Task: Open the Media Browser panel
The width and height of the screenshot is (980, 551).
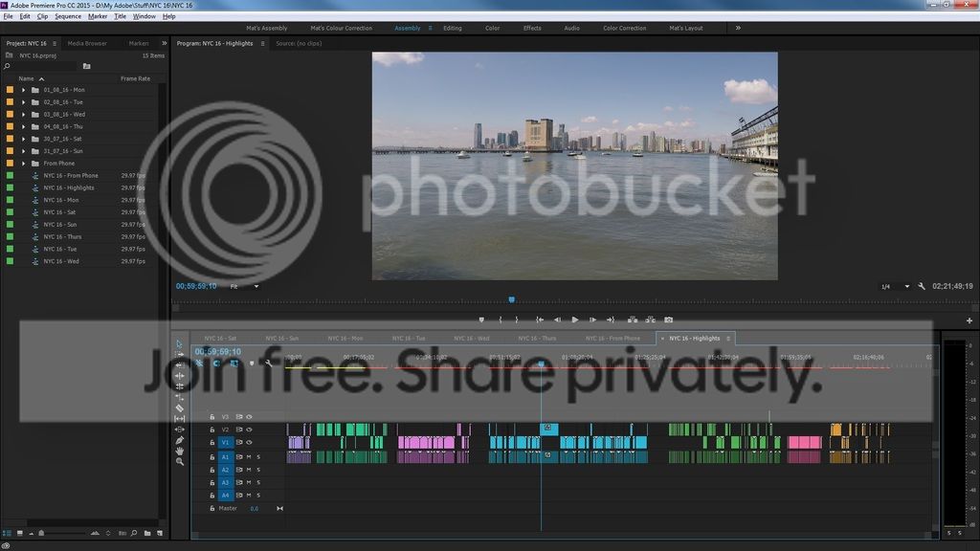Action: pyautogui.click(x=87, y=43)
